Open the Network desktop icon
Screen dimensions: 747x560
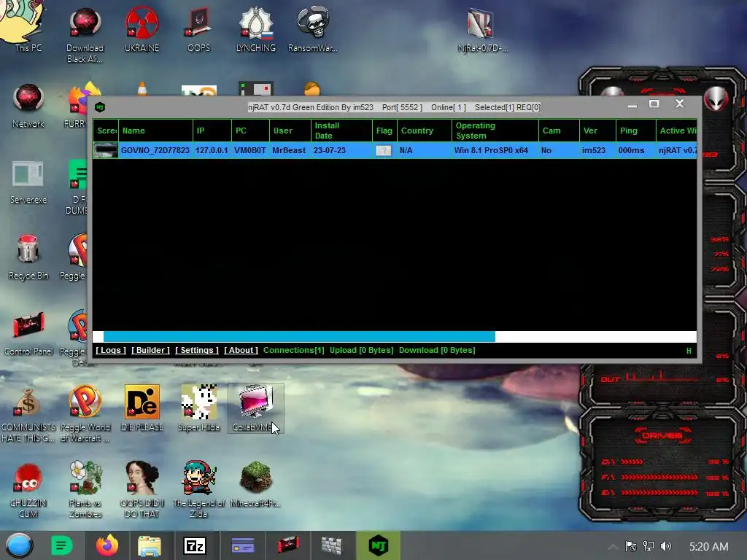28,106
